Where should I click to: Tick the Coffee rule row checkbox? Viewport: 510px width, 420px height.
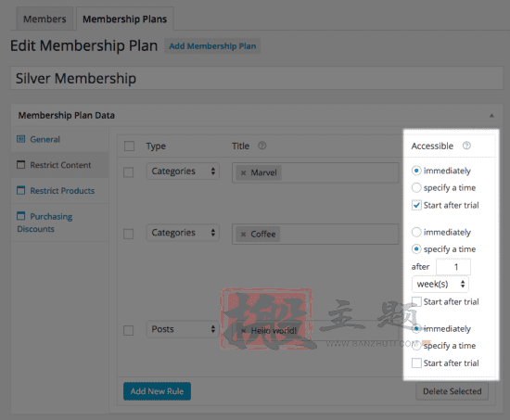point(129,234)
